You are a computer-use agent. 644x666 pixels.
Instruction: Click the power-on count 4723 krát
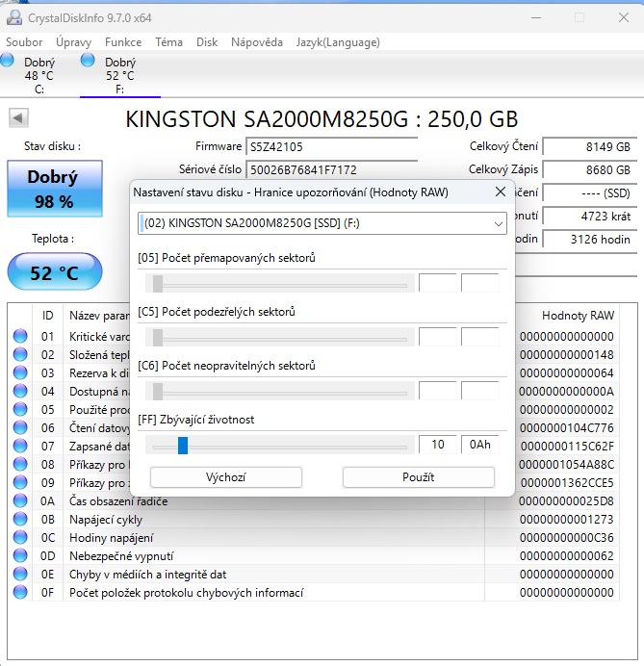point(590,217)
